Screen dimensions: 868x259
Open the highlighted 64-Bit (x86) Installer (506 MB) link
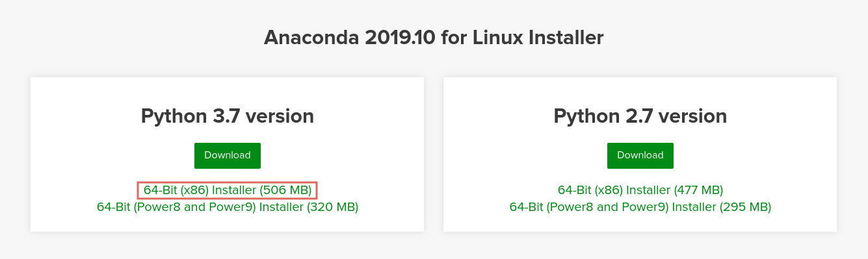pyautogui.click(x=227, y=190)
